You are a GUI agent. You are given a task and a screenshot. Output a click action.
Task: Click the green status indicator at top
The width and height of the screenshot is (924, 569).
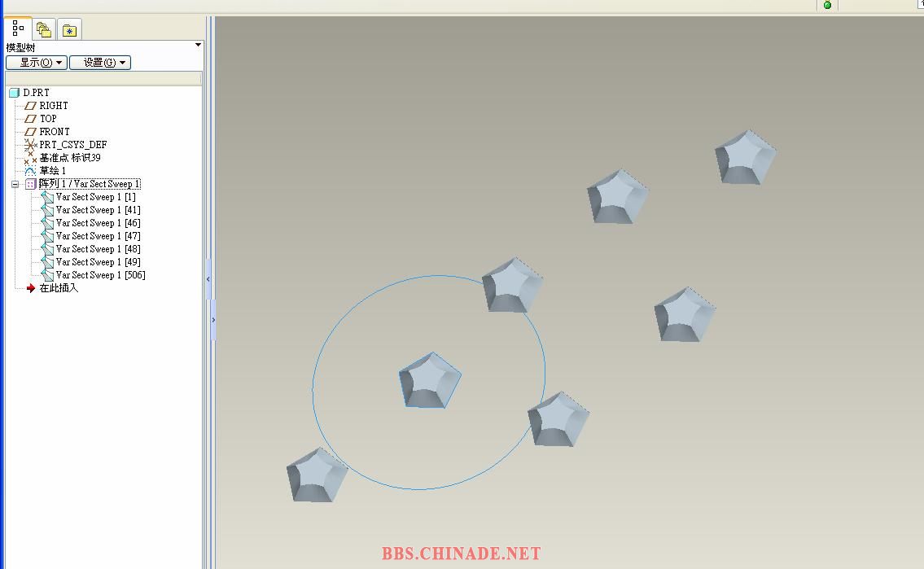827,6
